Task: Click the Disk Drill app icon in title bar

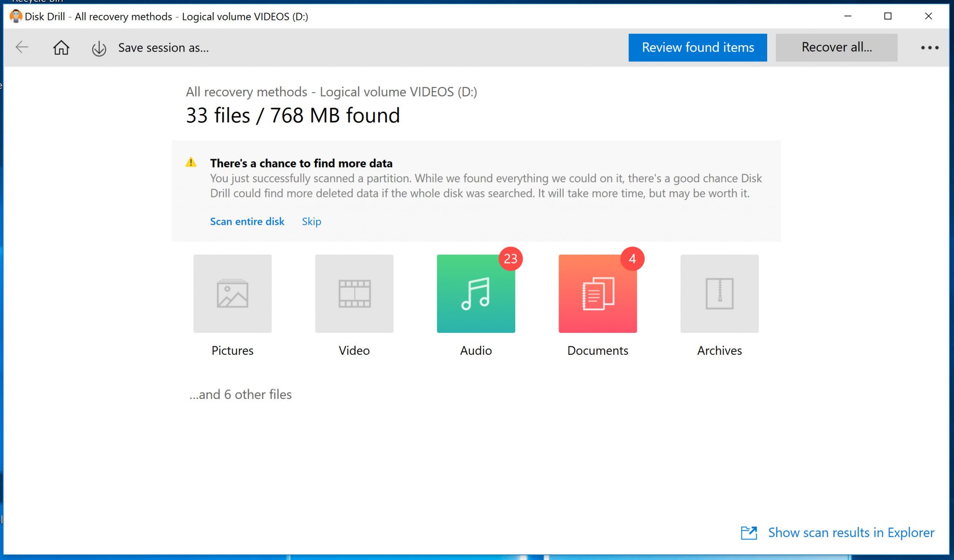Action: 16,16
